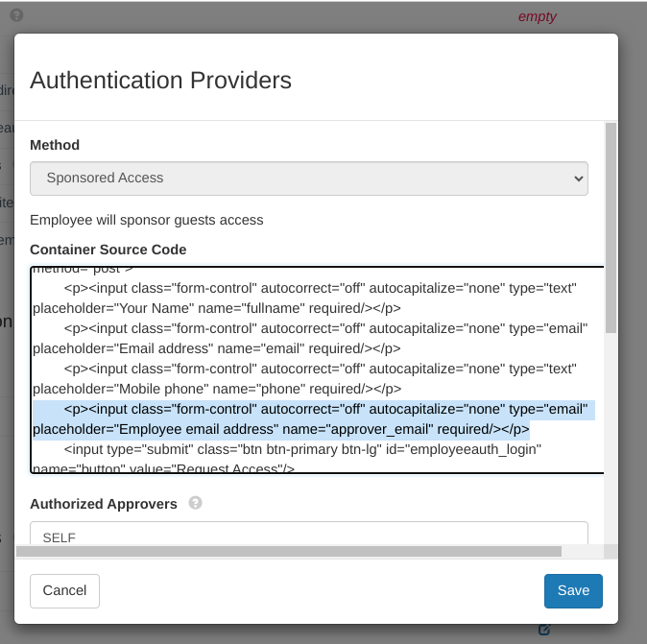Click the Method label

(x=55, y=145)
